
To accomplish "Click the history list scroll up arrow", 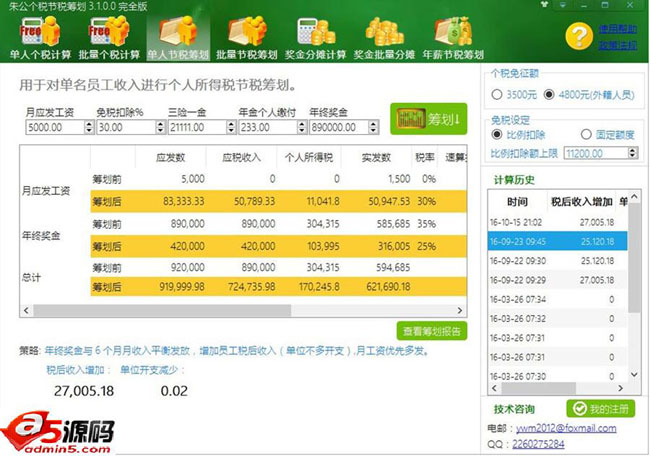I will pos(634,196).
